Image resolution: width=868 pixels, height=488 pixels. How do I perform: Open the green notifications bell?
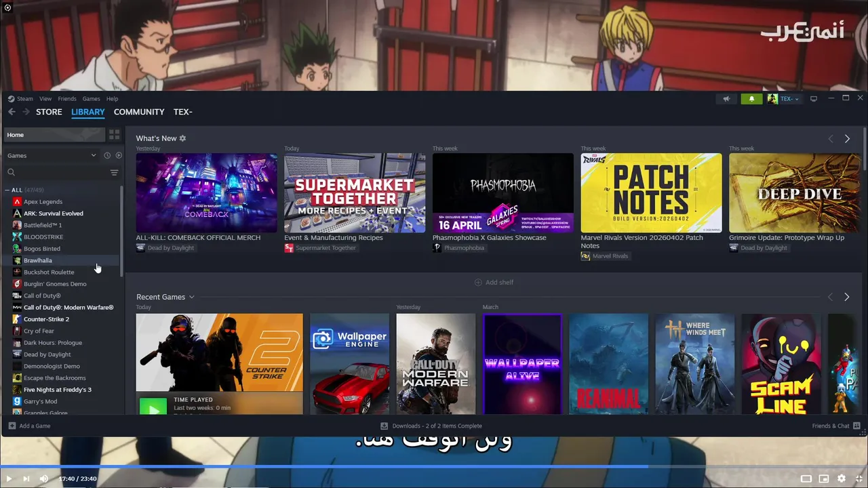[751, 99]
